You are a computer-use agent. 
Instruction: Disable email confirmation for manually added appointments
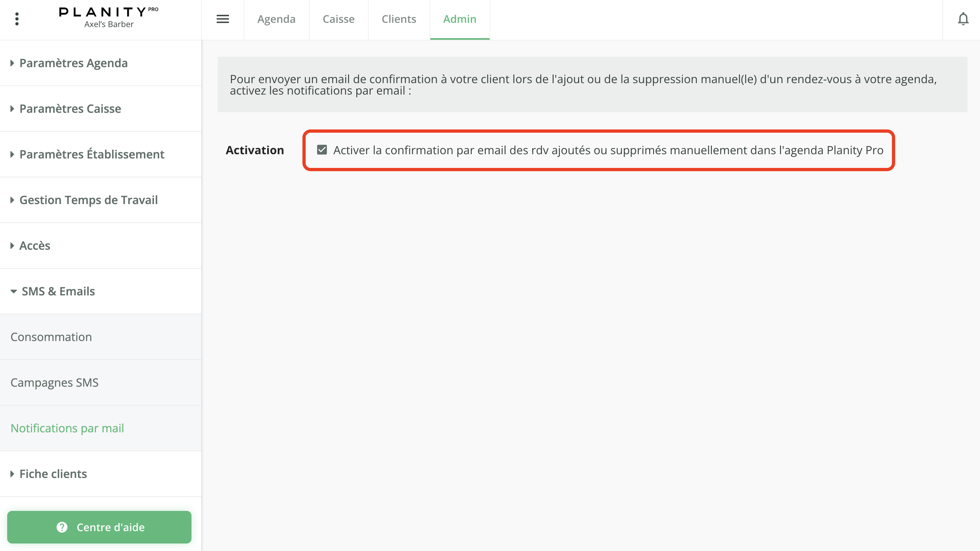tap(322, 150)
